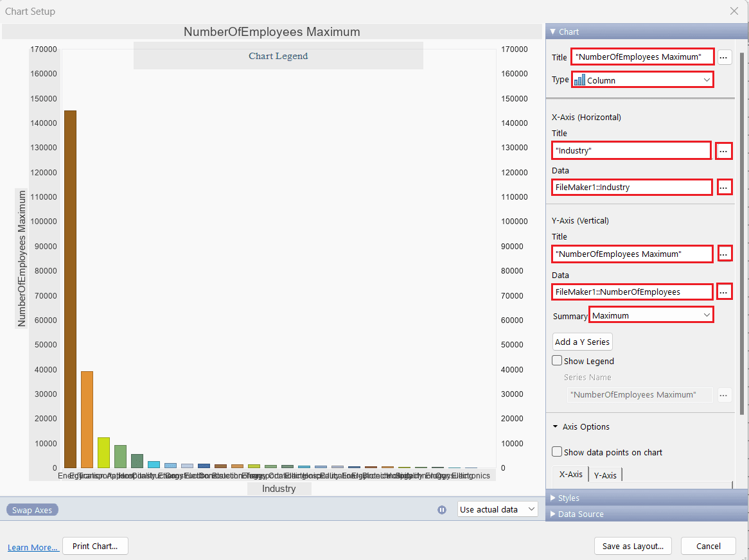Select the X-Axis tab
This screenshot has height=560, width=749.
pos(570,475)
